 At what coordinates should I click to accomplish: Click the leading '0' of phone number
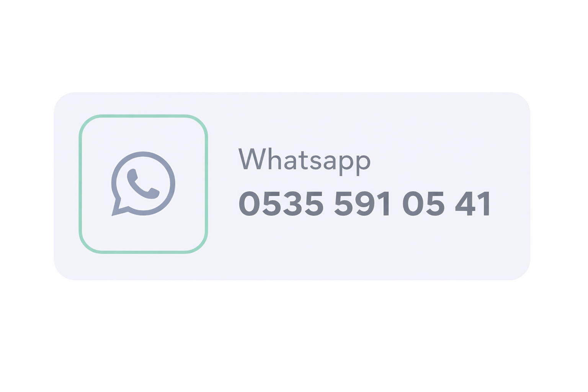(249, 204)
